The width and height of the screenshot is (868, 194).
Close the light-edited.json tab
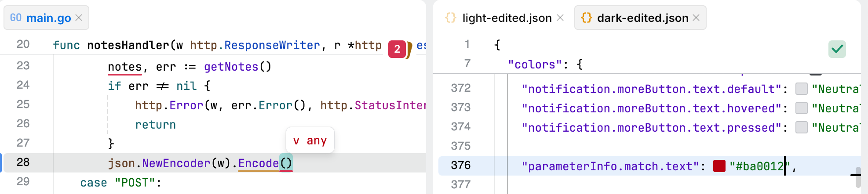[x=560, y=18]
